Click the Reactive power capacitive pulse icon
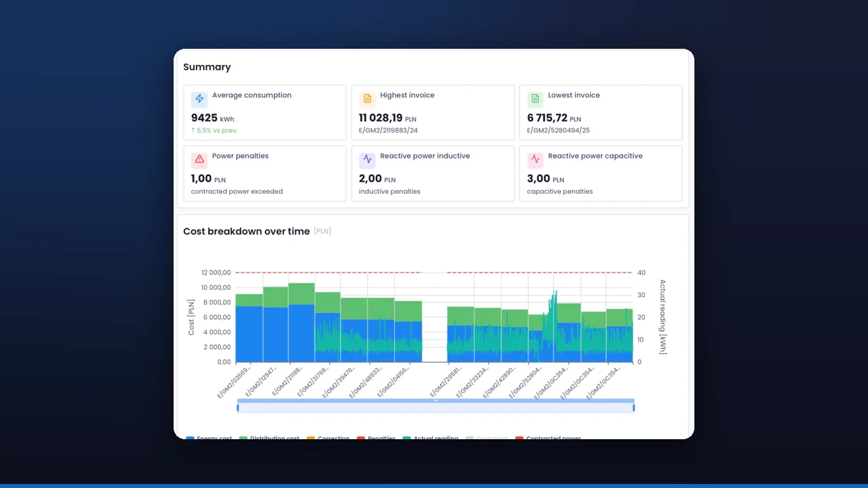This screenshot has height=488, width=868. pos(535,160)
